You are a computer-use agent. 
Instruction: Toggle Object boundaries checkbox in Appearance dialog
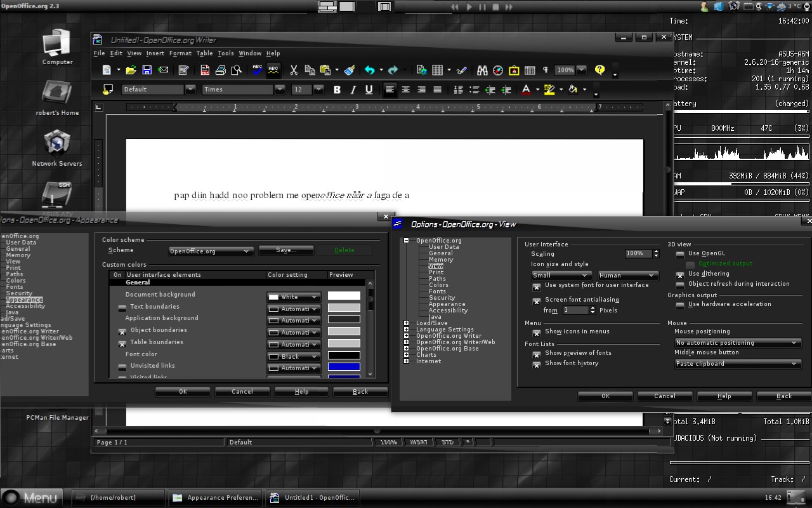(x=122, y=331)
